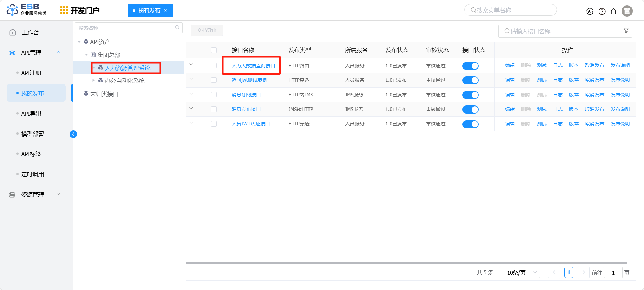The image size is (644, 290).
Task: Toggle interface status for 人力大数据查询接口
Action: coord(470,66)
